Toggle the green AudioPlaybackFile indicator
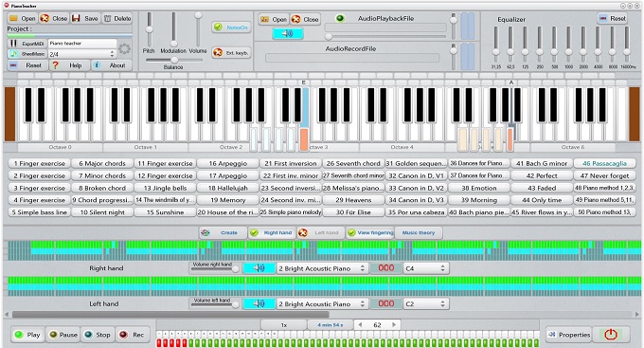Viewport: 644px width, 348px height. 340,19
